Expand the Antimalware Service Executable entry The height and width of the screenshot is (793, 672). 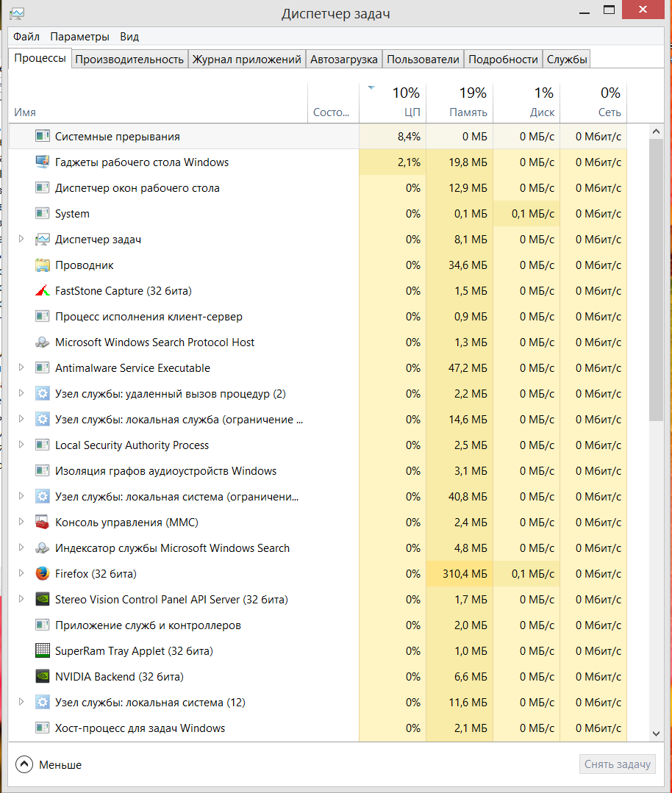point(21,367)
